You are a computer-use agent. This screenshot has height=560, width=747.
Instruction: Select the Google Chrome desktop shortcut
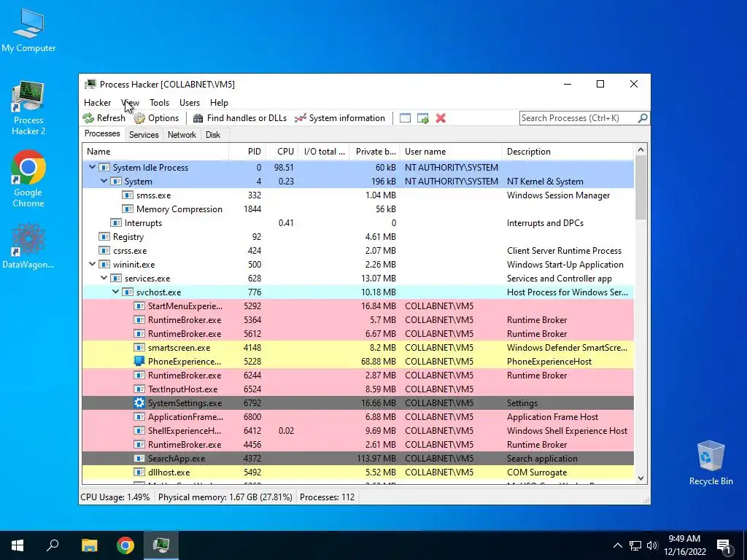point(28,179)
